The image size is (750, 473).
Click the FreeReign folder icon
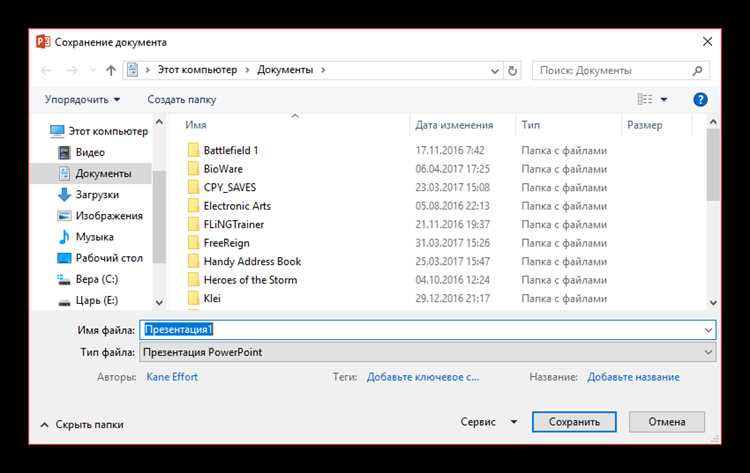click(193, 243)
